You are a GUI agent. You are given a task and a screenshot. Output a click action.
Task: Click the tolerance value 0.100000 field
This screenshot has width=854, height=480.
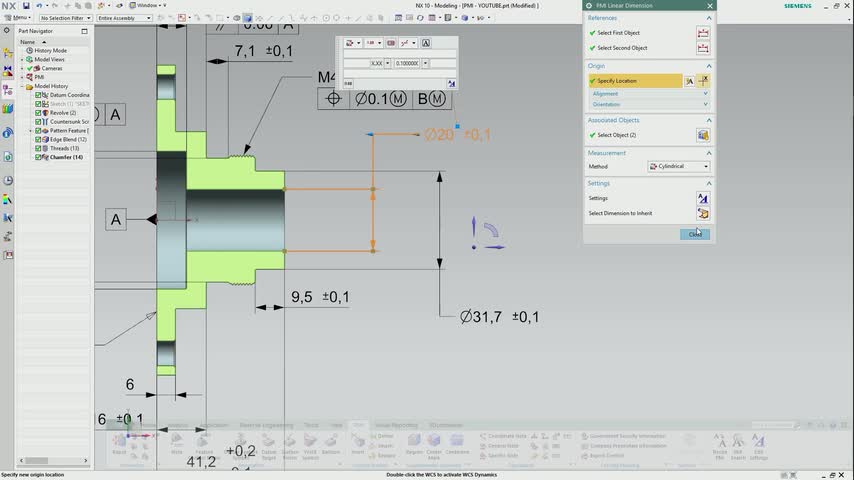pos(407,63)
